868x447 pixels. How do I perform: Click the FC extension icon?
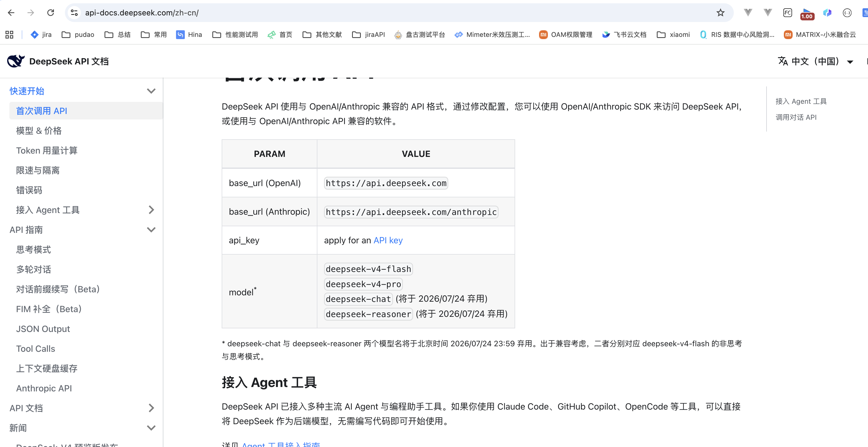click(x=787, y=13)
